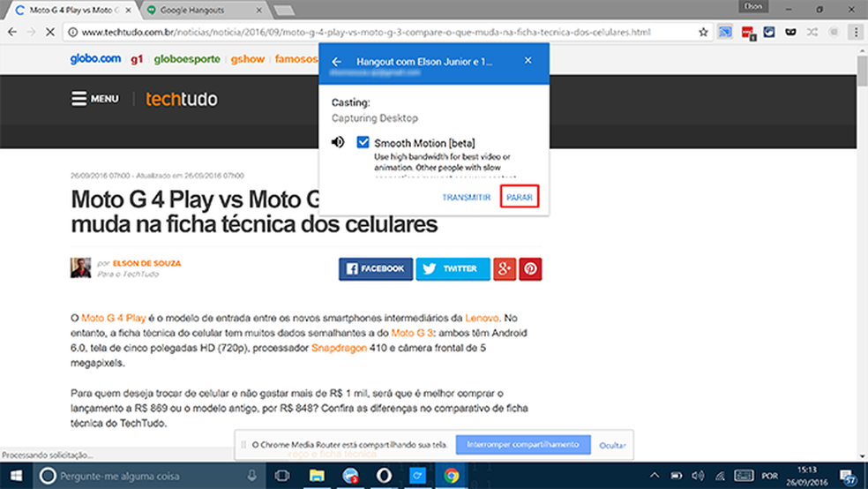Click the POR language indicator
The height and width of the screenshot is (489, 868).
[769, 476]
